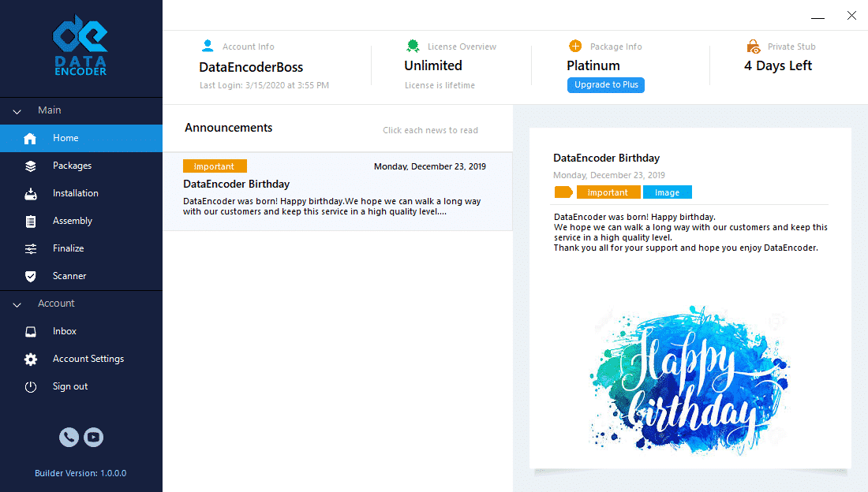Click the Happy Birthday image
This screenshot has width=868, height=492.
click(690, 380)
